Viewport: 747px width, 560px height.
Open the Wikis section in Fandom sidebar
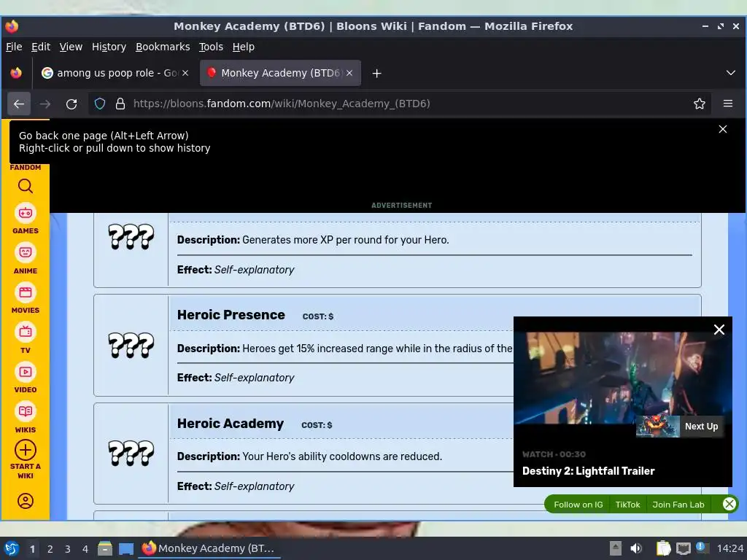26,418
